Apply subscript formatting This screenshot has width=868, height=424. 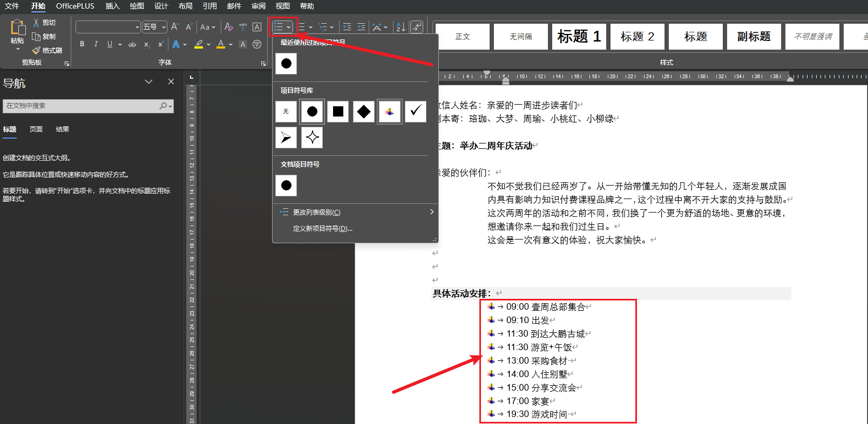click(x=147, y=44)
